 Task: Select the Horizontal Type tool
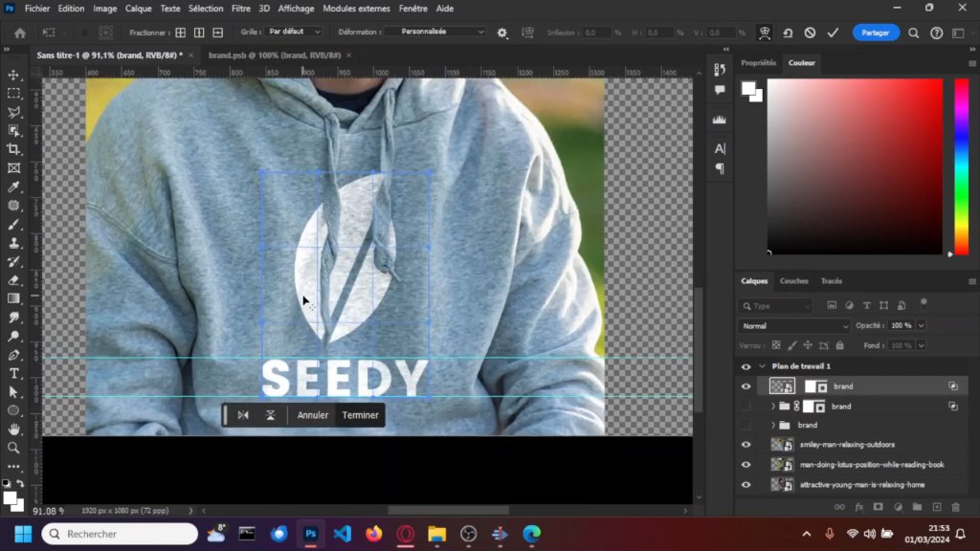[13, 374]
